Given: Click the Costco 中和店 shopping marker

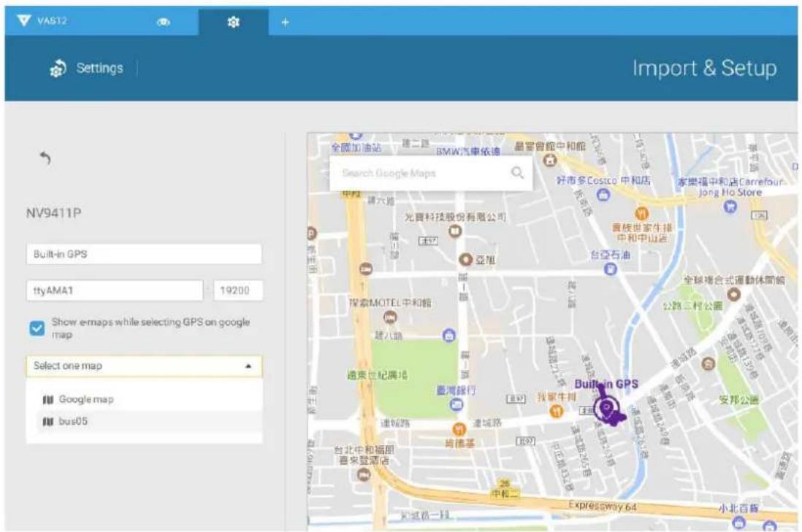Looking at the screenshot, I should point(603,195).
